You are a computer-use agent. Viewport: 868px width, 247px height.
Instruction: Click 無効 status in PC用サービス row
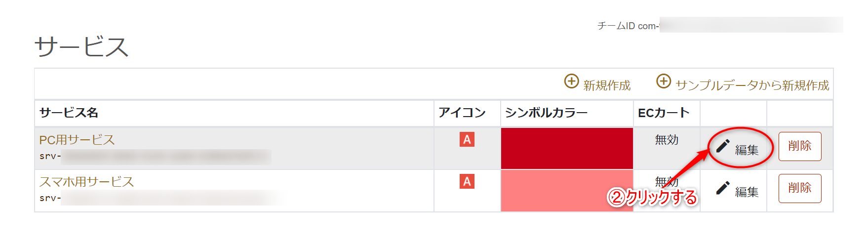(667, 140)
